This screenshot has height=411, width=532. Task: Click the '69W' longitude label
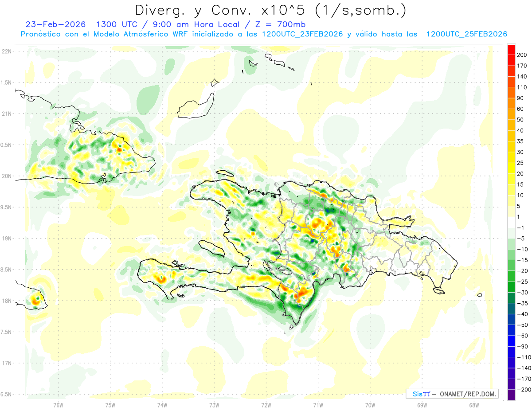[x=422, y=405]
